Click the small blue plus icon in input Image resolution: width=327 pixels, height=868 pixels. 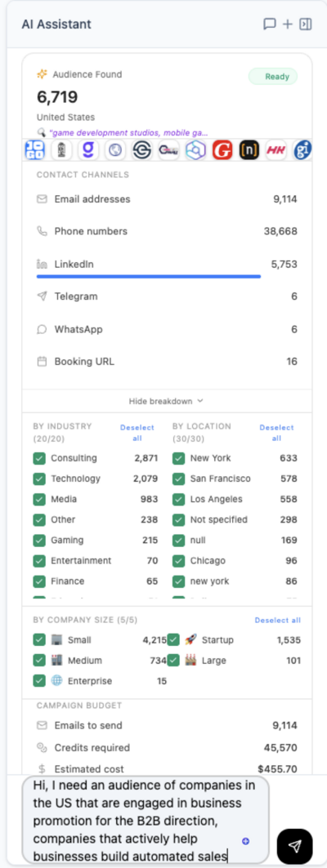coord(246,841)
